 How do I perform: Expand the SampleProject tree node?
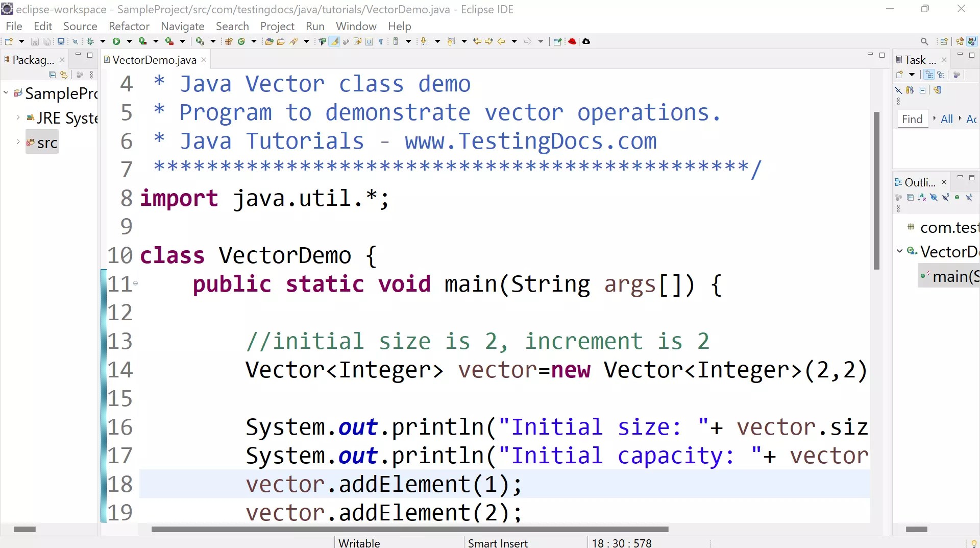point(6,93)
